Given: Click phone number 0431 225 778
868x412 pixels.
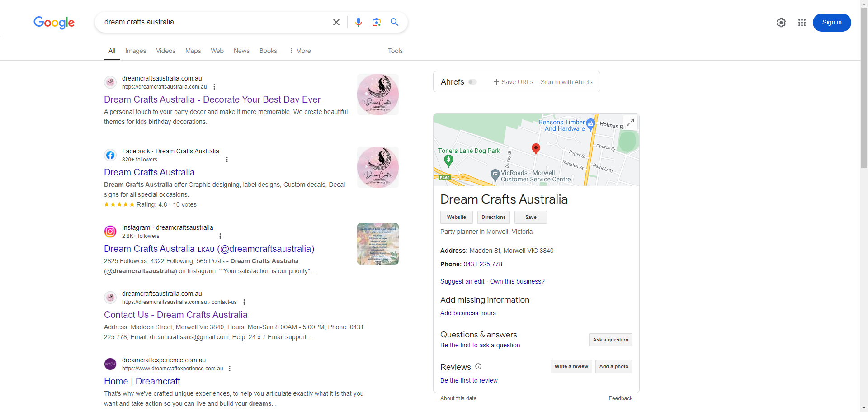Looking at the screenshot, I should [x=483, y=264].
